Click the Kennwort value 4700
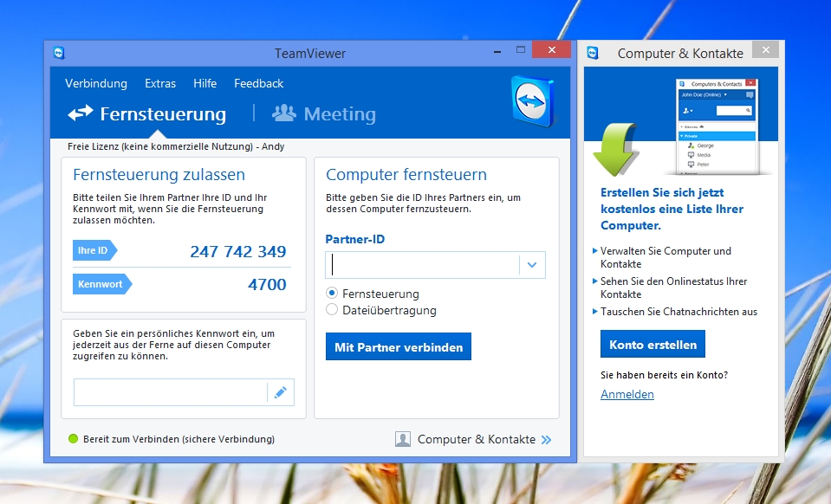The image size is (831, 504). 267,284
